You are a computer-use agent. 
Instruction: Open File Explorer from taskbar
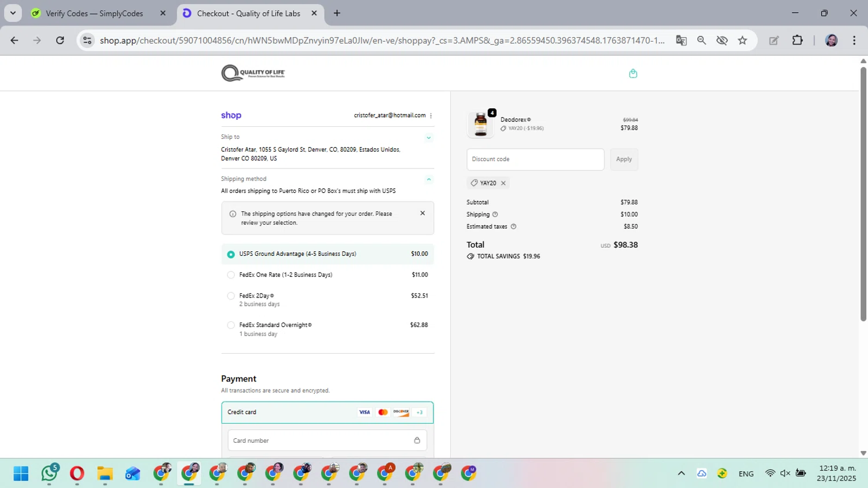(105, 474)
